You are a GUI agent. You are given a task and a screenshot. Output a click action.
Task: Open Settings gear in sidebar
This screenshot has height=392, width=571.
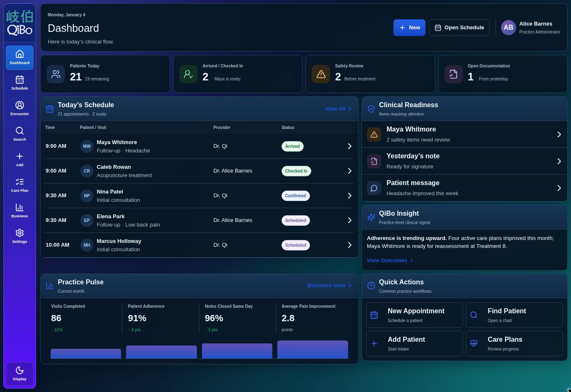[x=20, y=236]
